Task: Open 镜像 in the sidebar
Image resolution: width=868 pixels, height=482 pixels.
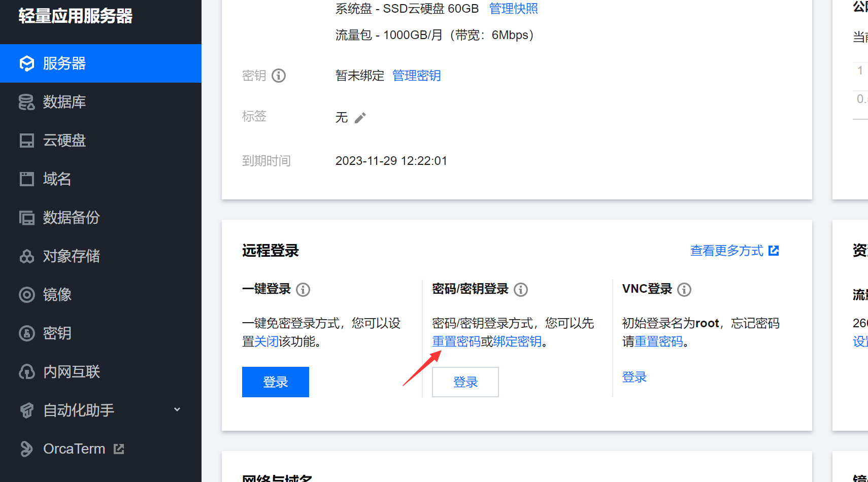Action: 101,295
